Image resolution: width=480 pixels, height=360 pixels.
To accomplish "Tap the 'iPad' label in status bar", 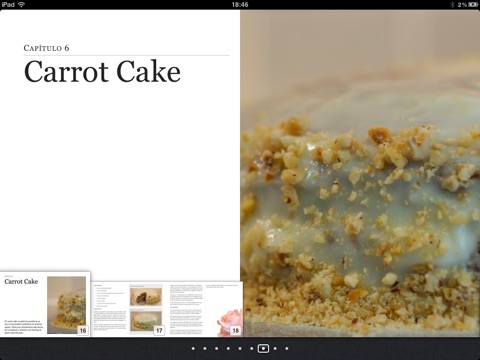I will point(8,4).
